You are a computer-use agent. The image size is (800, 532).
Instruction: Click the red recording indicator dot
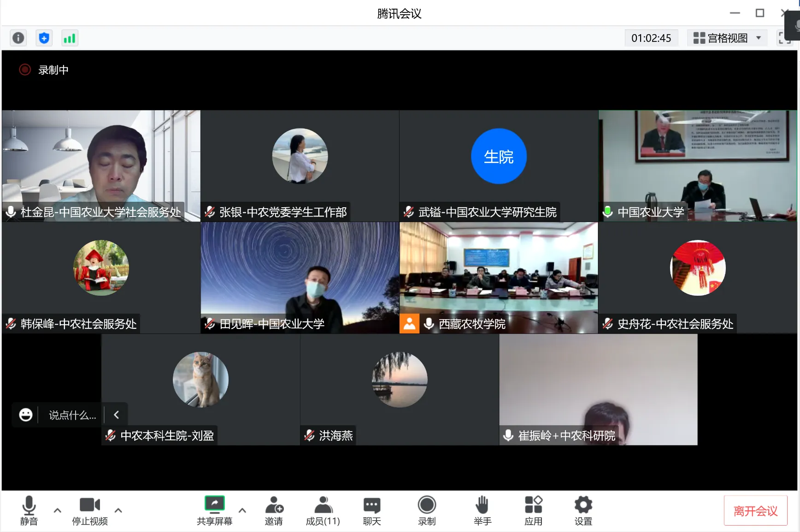[25, 70]
